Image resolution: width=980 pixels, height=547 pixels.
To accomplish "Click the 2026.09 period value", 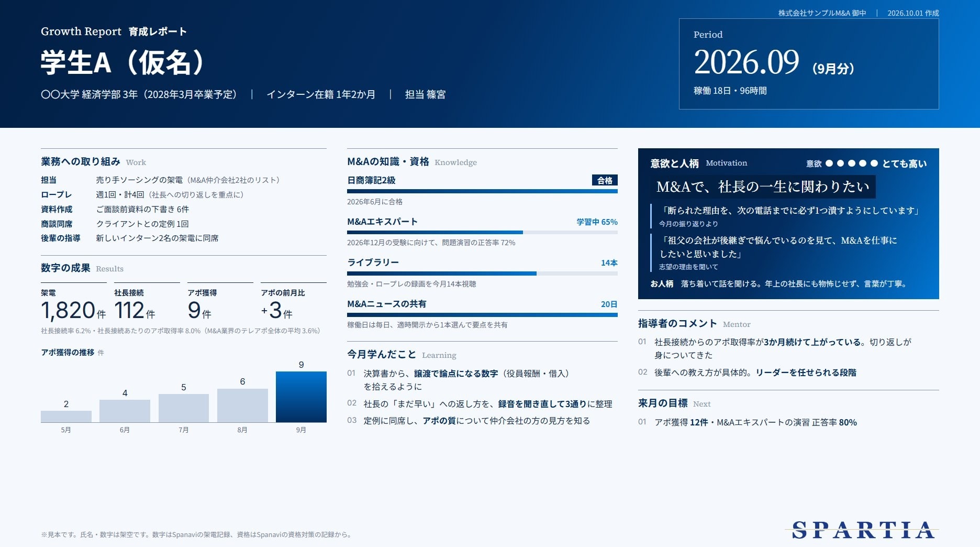I will [747, 62].
